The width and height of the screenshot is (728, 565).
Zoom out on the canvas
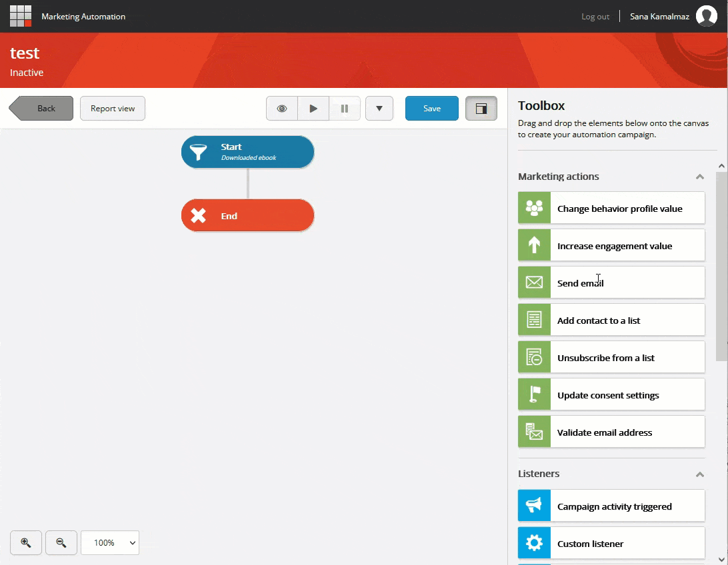click(x=61, y=543)
